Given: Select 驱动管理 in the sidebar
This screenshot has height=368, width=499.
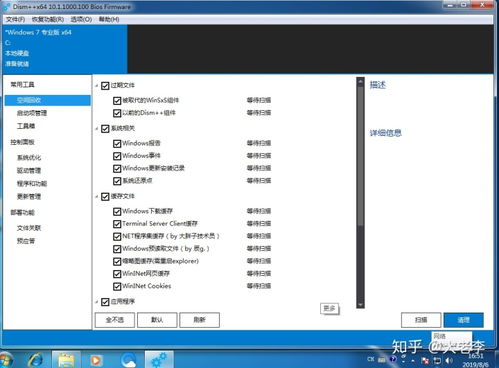Looking at the screenshot, I should tap(29, 170).
